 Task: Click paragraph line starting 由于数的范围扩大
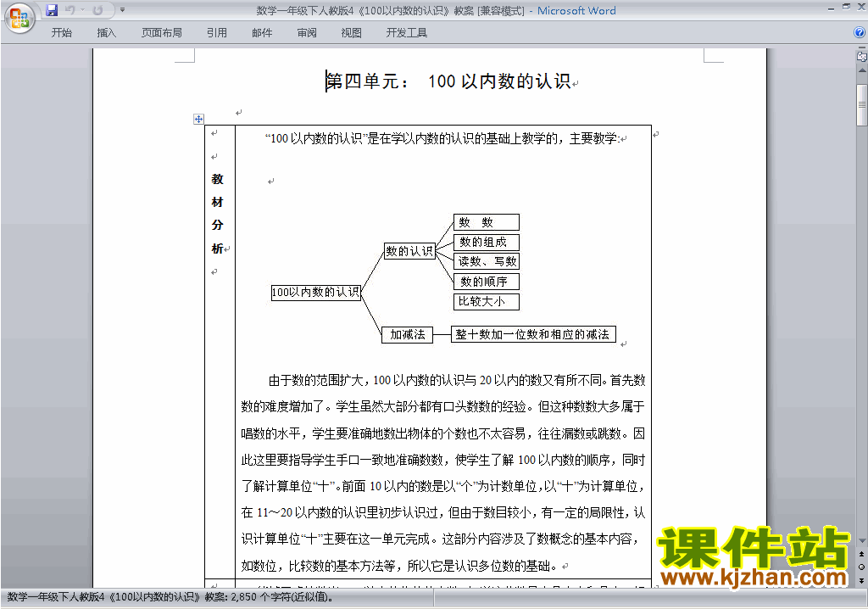point(457,380)
